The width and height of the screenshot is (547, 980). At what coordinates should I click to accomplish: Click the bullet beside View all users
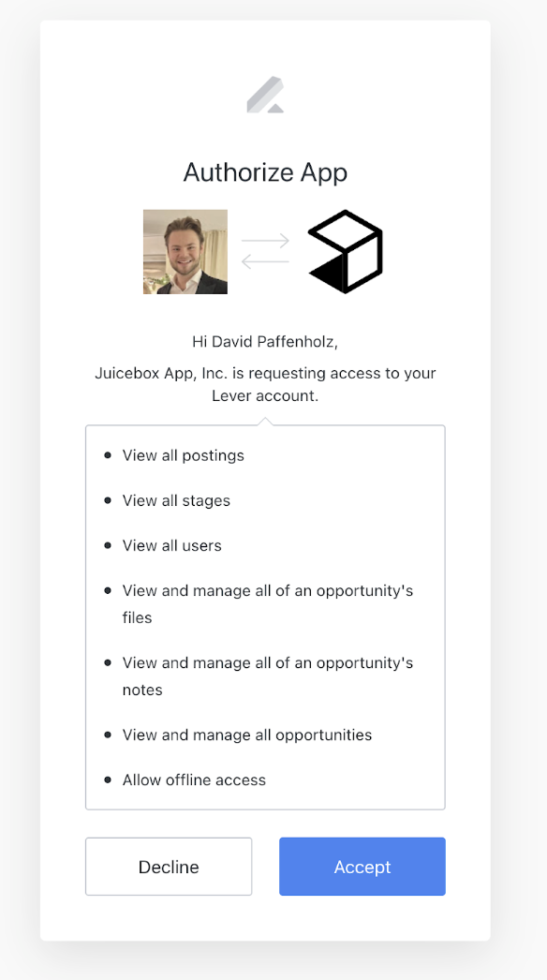coord(108,545)
